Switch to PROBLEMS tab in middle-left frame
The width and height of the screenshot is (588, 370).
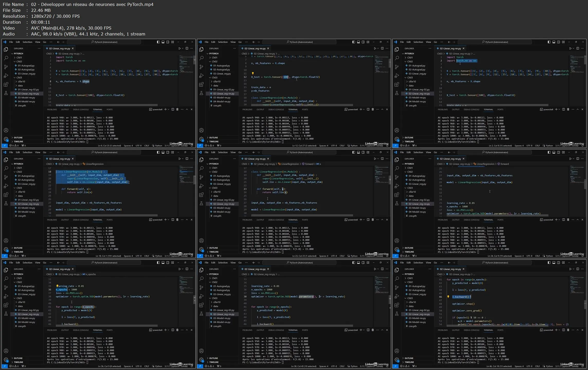pyautogui.click(x=52, y=220)
